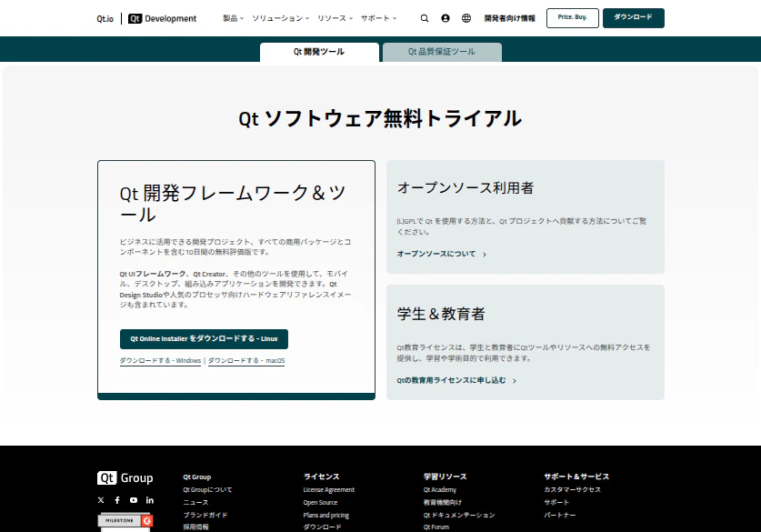Expand the リソース dropdown menu
This screenshot has height=532, width=761.
(x=335, y=18)
